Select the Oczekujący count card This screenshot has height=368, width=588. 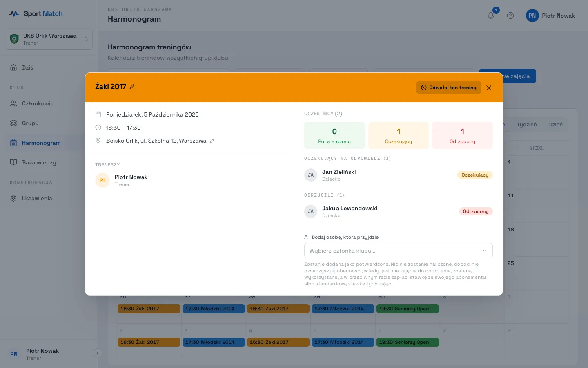click(x=399, y=135)
